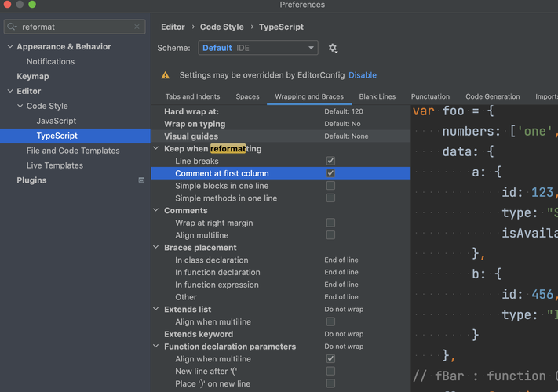Collapse the Keep when reformatting group
This screenshot has width=558, height=392.
pos(156,148)
